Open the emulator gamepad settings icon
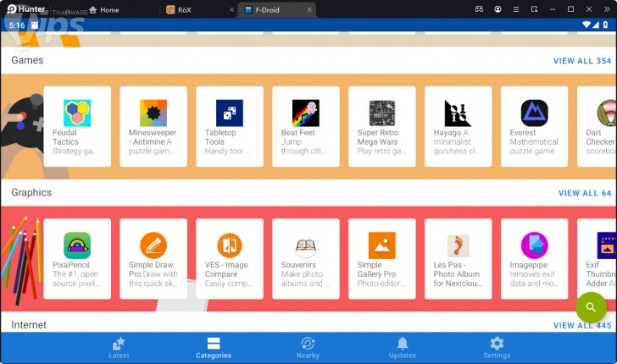Viewport: 617px width, 364px height. (479, 9)
